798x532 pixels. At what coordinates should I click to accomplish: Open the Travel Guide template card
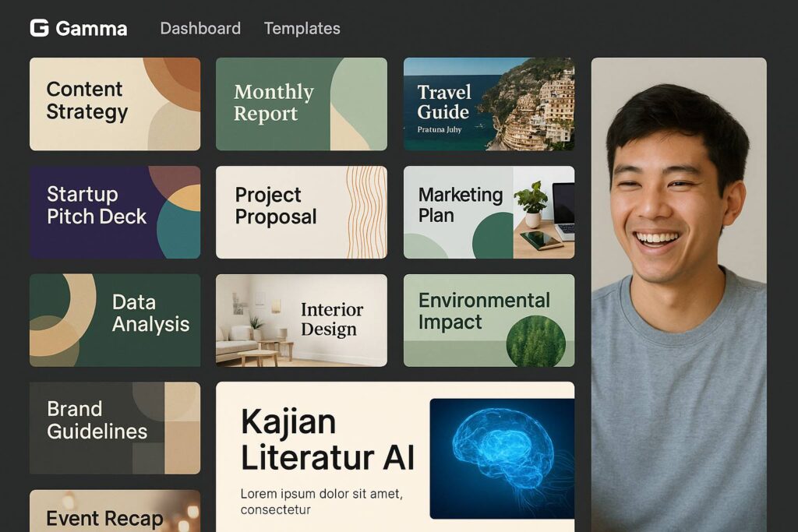[489, 104]
